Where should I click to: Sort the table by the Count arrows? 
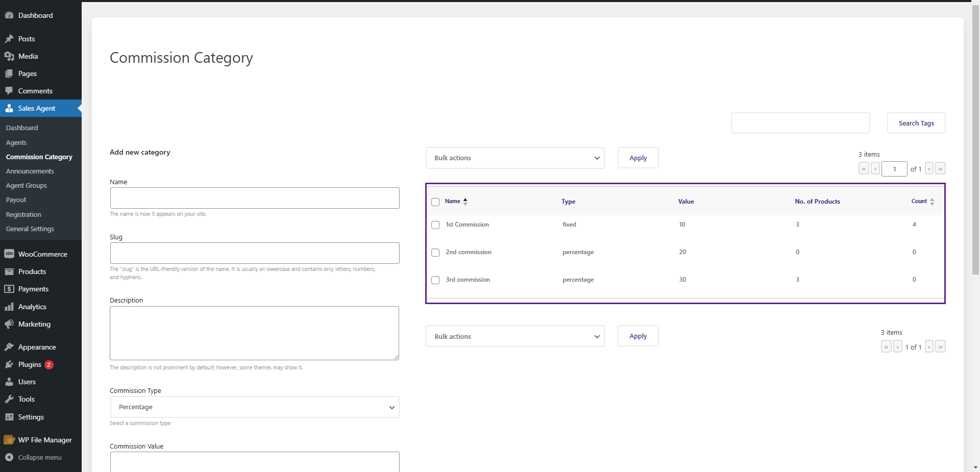(932, 202)
